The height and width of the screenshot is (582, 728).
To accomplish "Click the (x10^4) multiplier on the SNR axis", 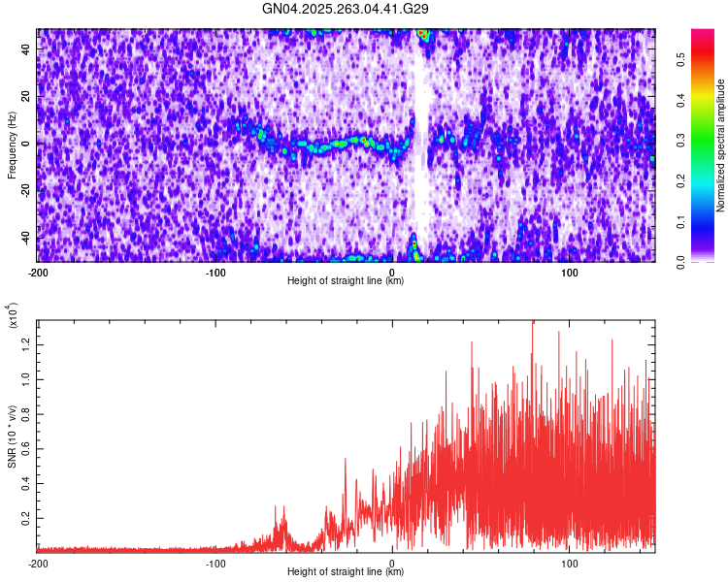I will click(x=12, y=317).
